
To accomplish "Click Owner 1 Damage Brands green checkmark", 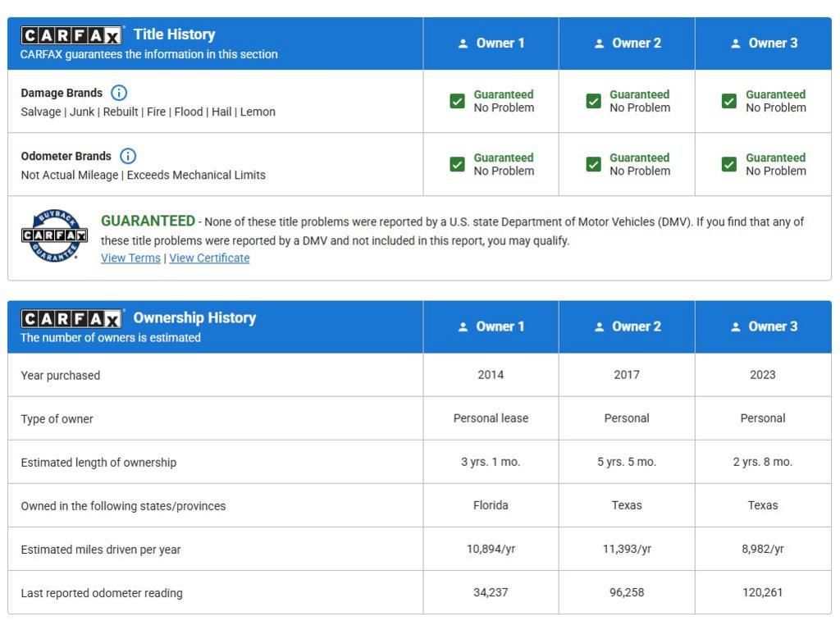I will 458,101.
